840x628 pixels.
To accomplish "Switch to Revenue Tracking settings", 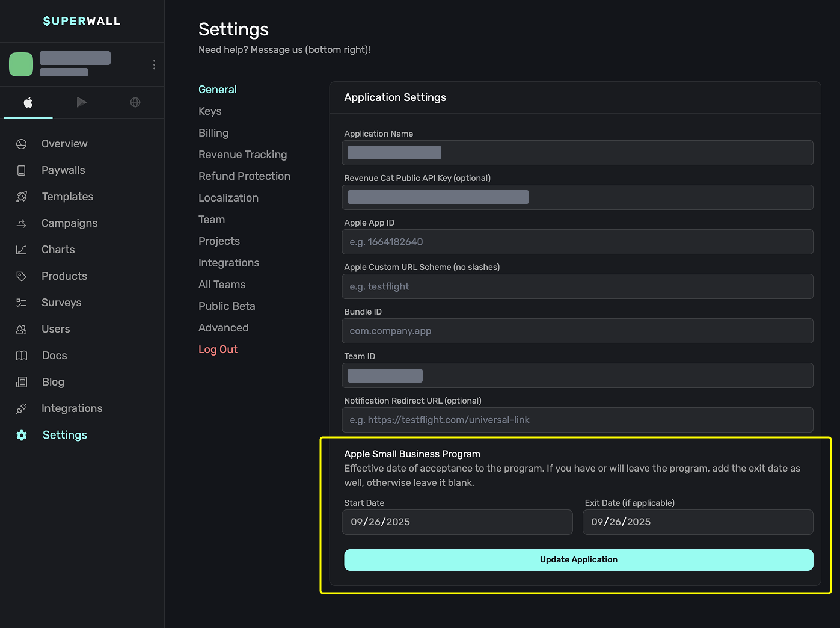I will pos(242,155).
